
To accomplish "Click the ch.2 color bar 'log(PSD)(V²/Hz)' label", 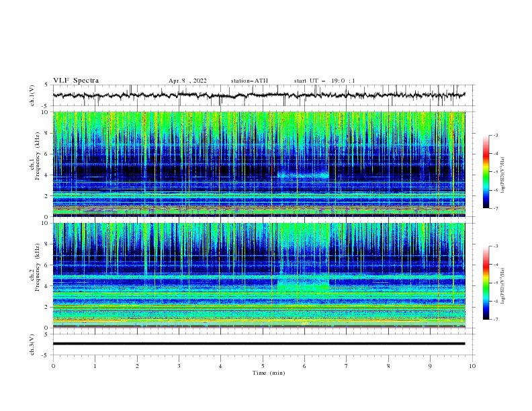I will (503, 286).
